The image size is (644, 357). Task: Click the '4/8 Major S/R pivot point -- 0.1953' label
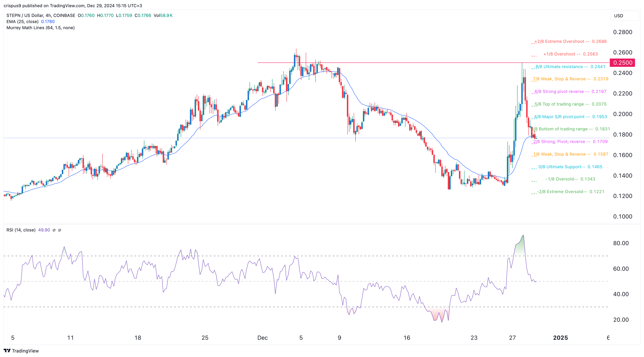coord(571,117)
